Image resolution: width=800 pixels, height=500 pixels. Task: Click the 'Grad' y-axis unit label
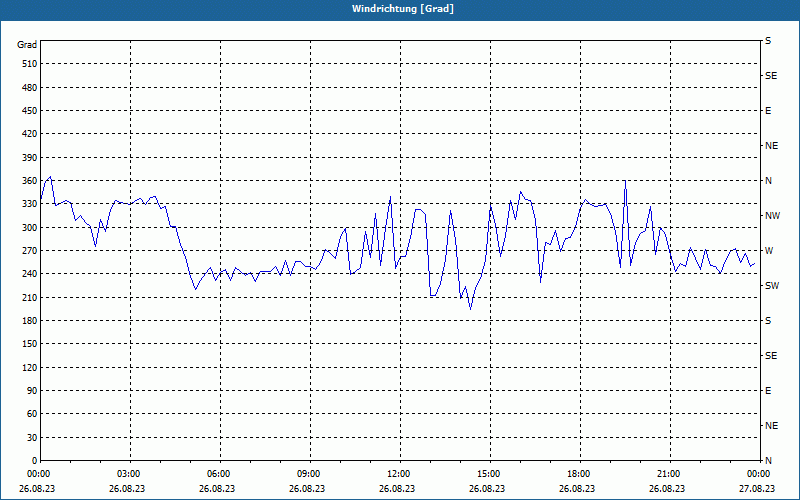pos(27,45)
